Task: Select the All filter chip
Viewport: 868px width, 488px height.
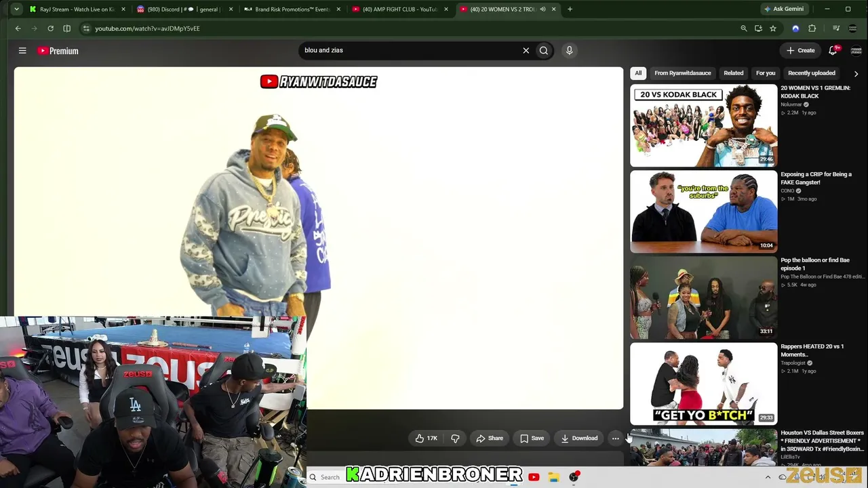Action: [x=638, y=73]
